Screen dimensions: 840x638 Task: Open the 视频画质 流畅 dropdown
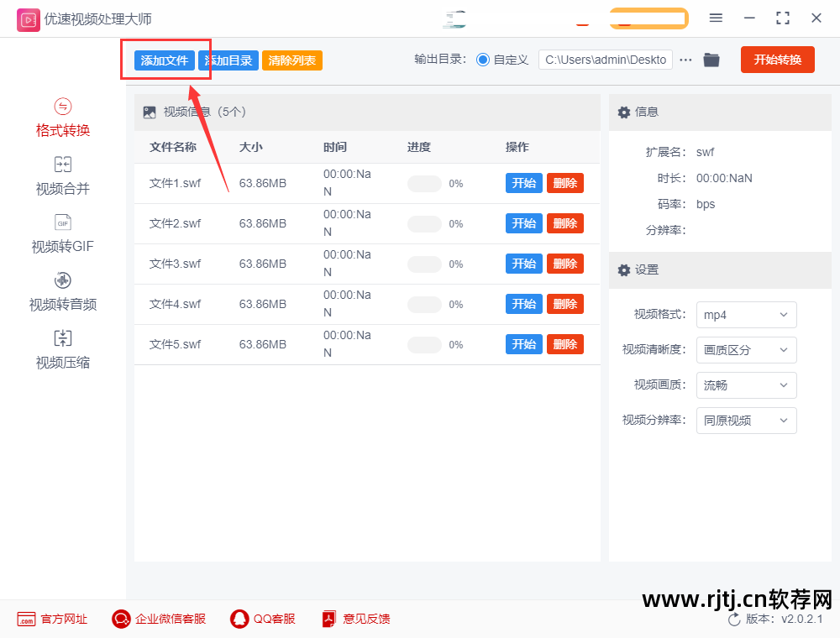(x=746, y=385)
